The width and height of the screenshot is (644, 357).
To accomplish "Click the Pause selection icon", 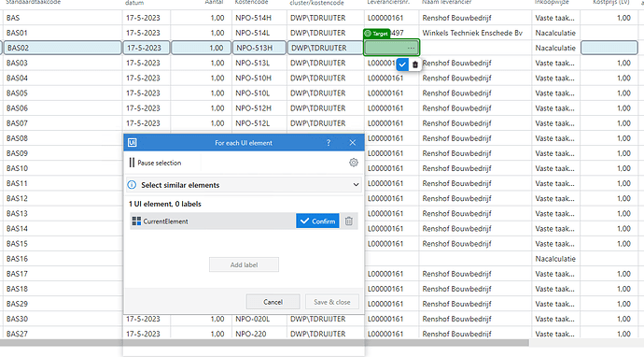I will click(132, 163).
